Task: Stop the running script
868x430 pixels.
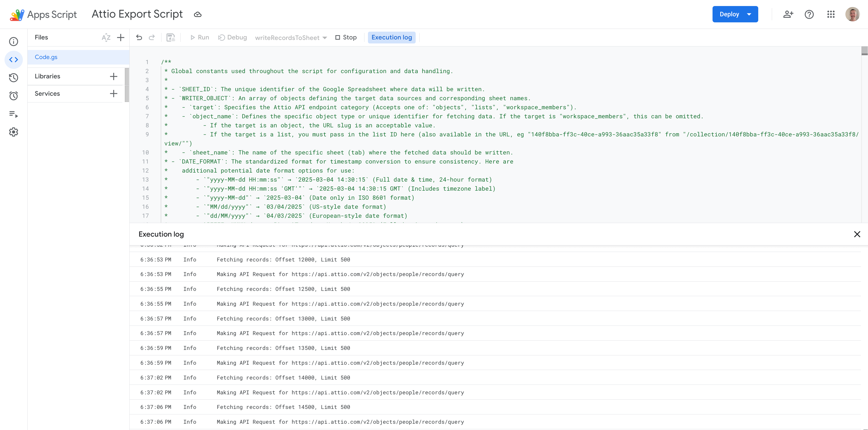Action: pyautogui.click(x=346, y=37)
